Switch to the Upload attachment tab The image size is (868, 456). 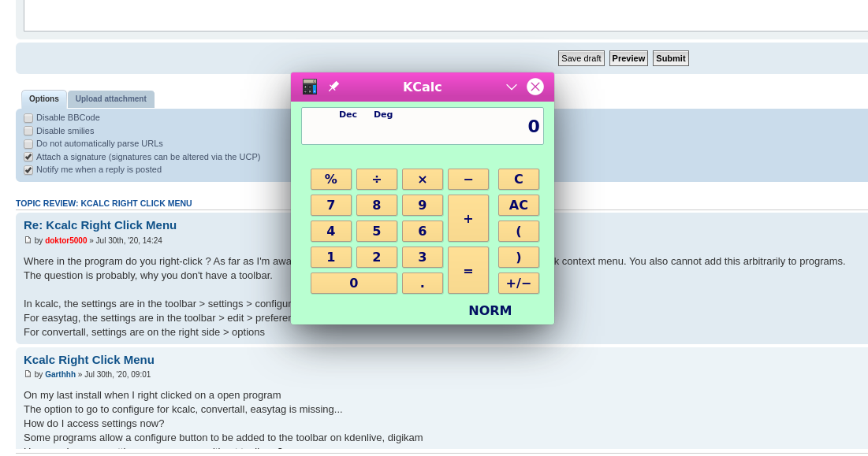[x=110, y=99]
